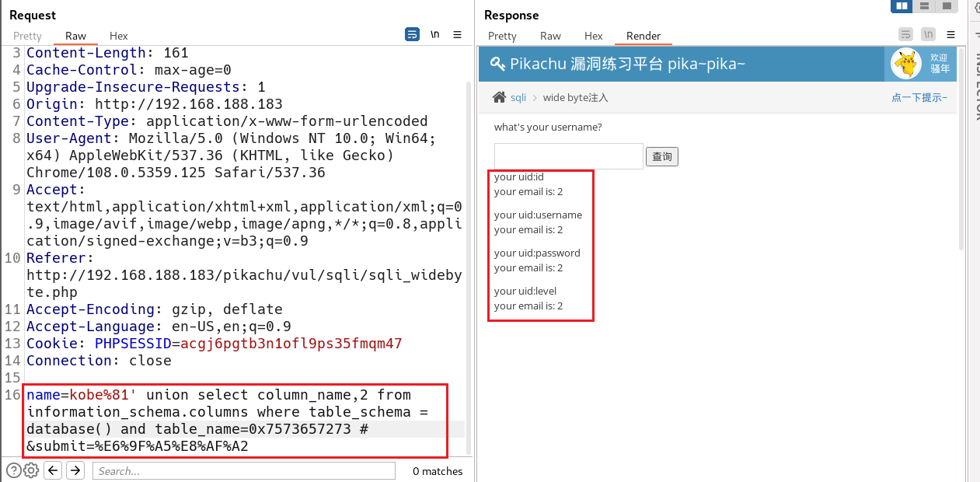The height and width of the screenshot is (482, 980).
Task: Click the rendered Response vertical scrollbar
Action: coord(961,148)
